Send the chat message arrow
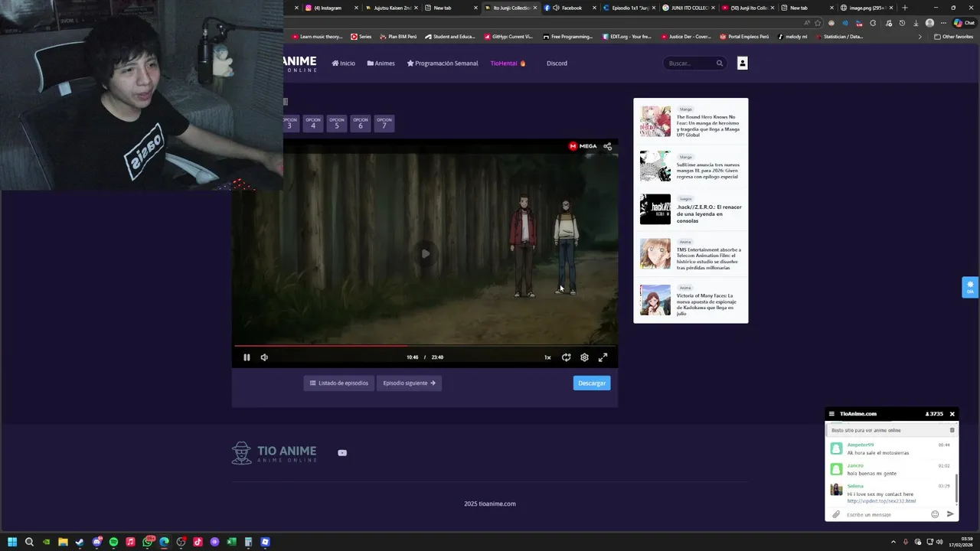 (950, 514)
